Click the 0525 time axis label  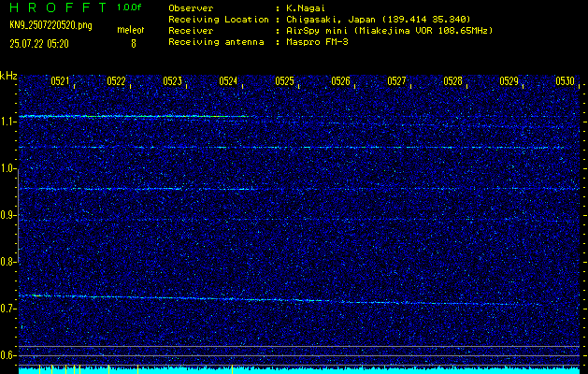(284, 81)
